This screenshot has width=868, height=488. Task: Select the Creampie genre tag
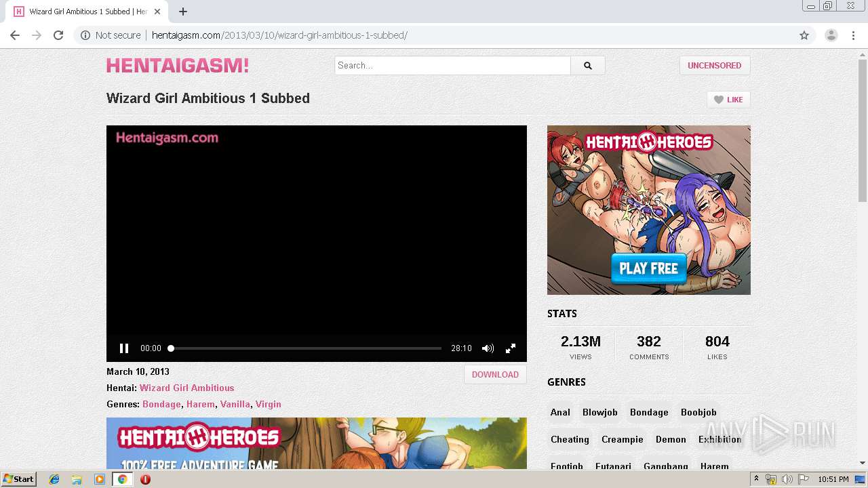tap(622, 439)
